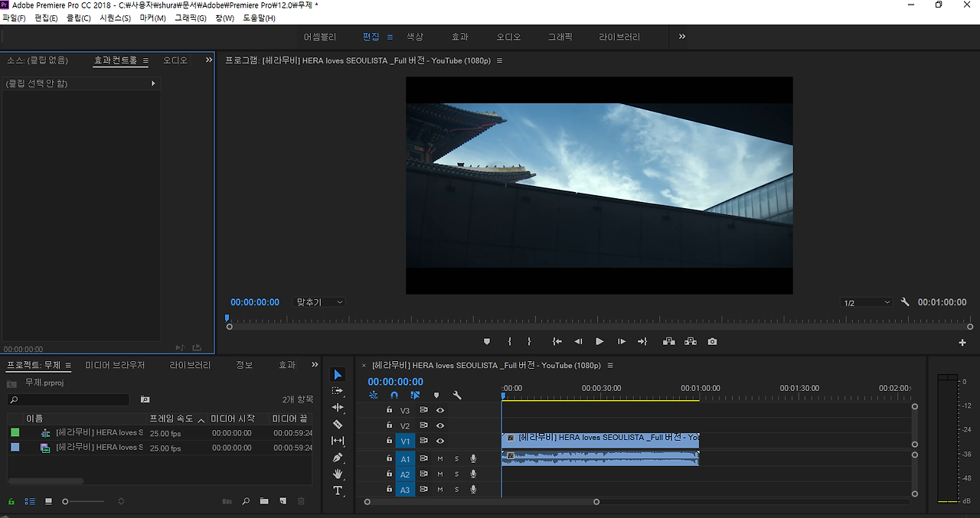Select the Hand tool

coord(338,474)
